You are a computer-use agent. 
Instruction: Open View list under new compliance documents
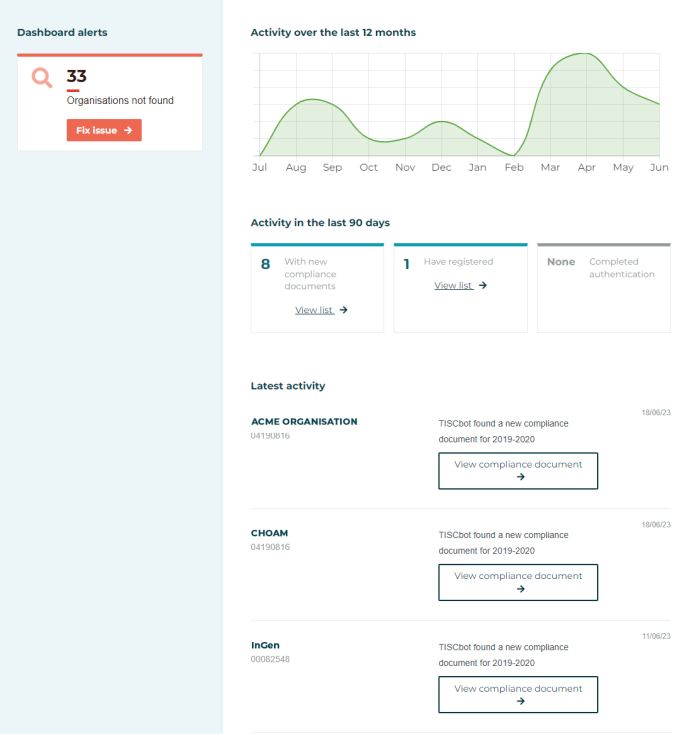[x=314, y=310]
